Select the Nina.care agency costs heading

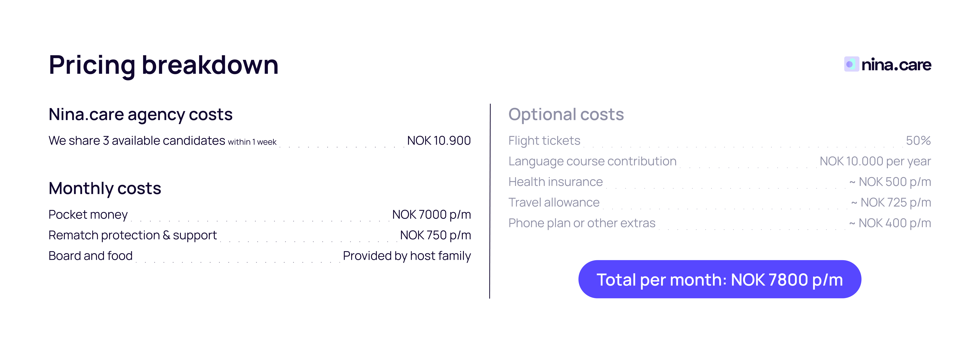click(x=140, y=114)
